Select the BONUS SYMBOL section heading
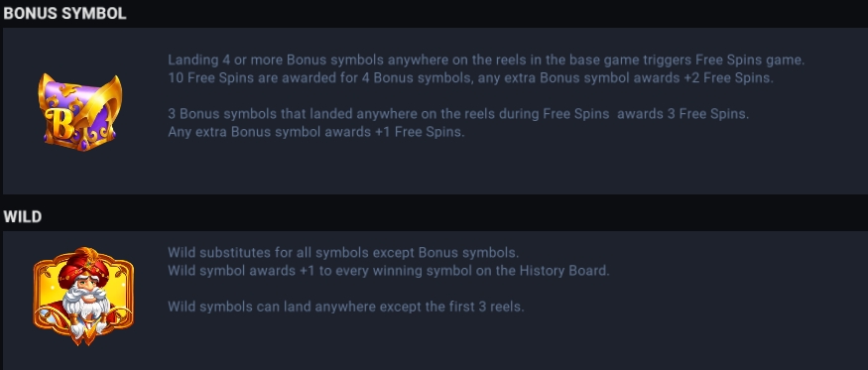868x370 pixels. tap(64, 13)
